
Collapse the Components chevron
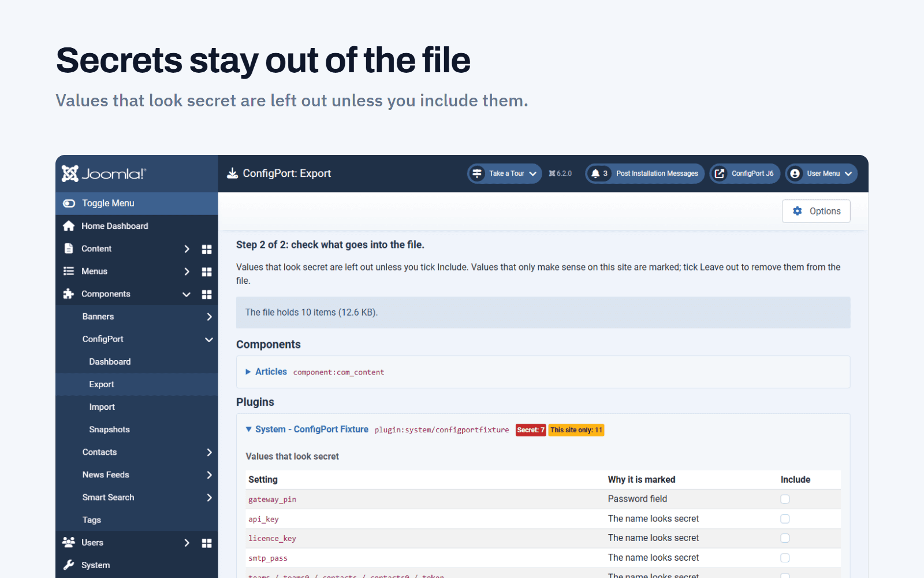pos(187,294)
